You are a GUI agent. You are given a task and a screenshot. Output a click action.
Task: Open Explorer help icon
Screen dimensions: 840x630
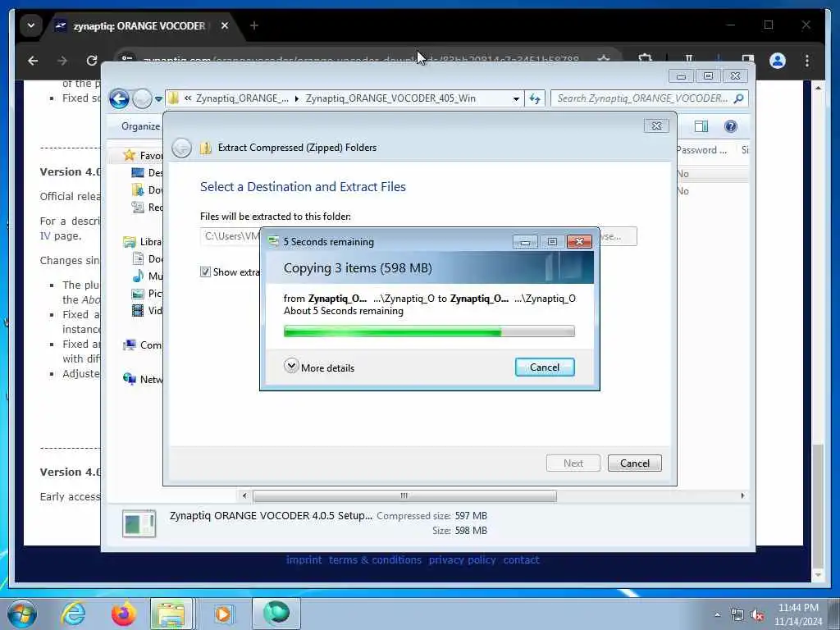coord(731,126)
